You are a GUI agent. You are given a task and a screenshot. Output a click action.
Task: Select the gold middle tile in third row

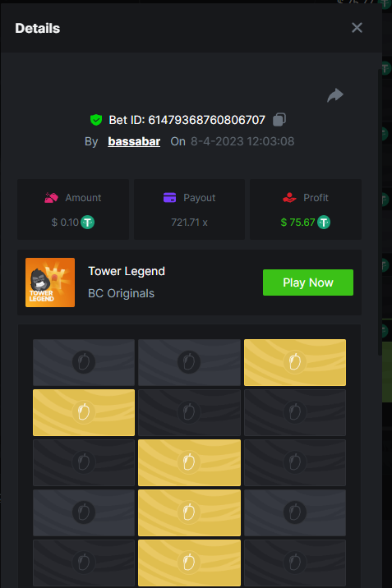(189, 462)
